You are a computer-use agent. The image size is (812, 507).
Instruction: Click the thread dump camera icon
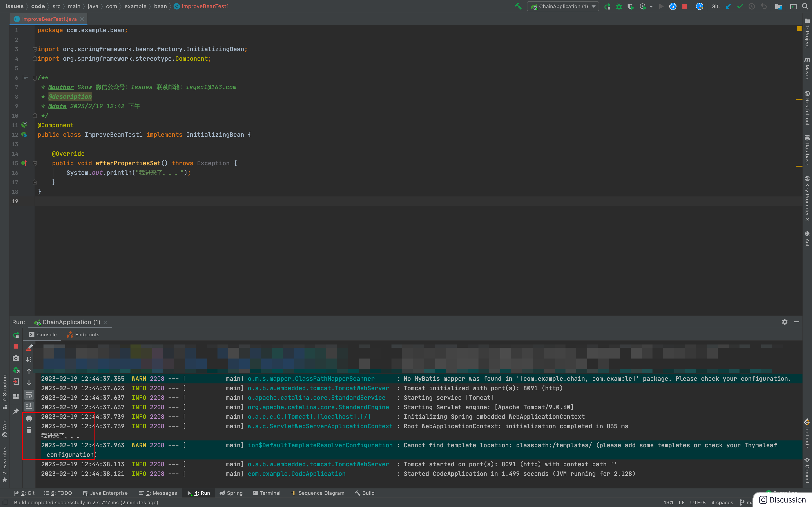click(16, 359)
